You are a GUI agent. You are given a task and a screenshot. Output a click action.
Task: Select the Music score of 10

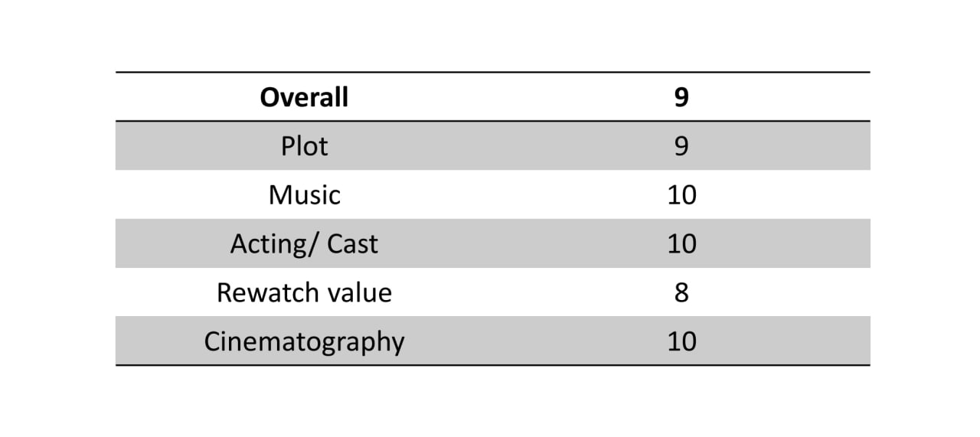(x=681, y=194)
